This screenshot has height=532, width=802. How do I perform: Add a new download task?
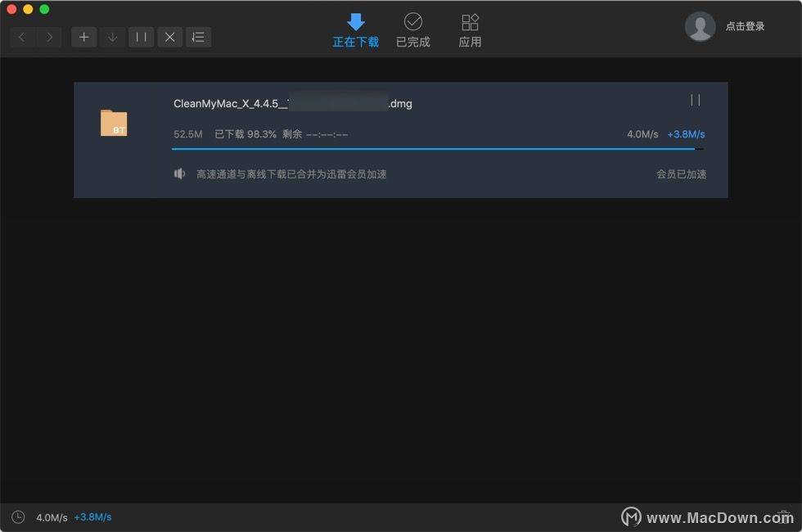[83, 37]
